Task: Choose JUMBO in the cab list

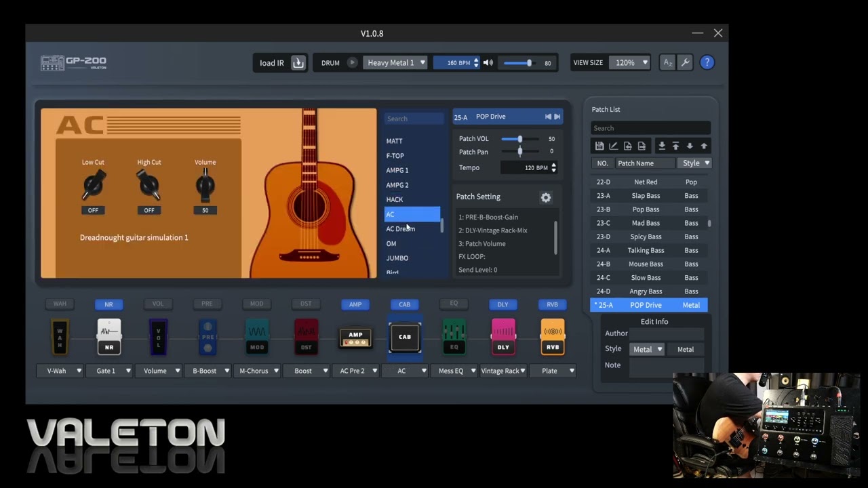Action: click(412, 258)
